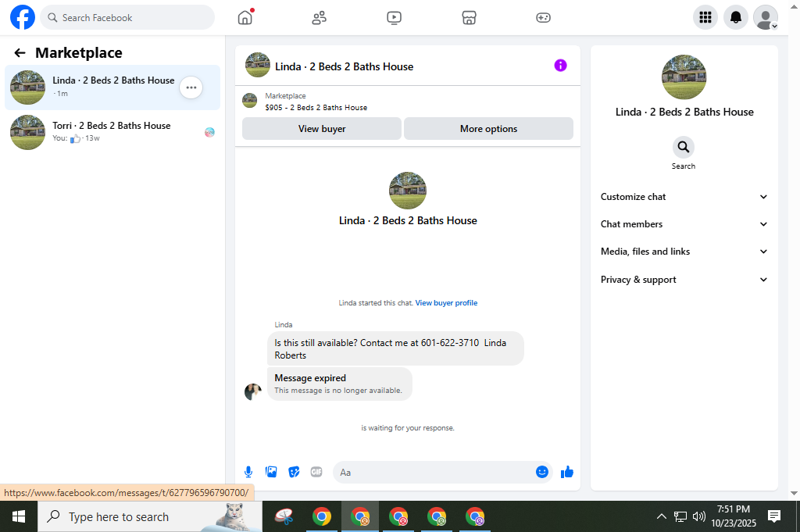
Task: Choose a GIF icon
Action: [x=316, y=473]
